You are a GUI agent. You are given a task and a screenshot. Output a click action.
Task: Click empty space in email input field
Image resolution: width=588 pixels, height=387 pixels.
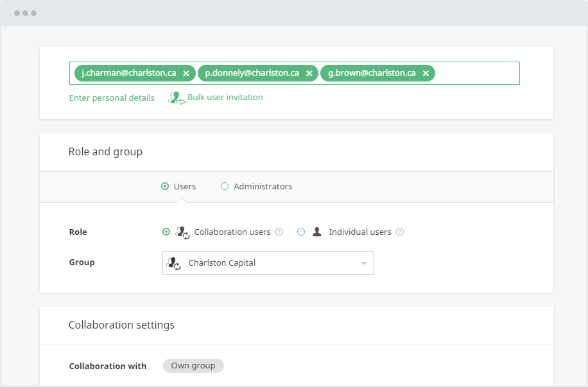(x=477, y=73)
